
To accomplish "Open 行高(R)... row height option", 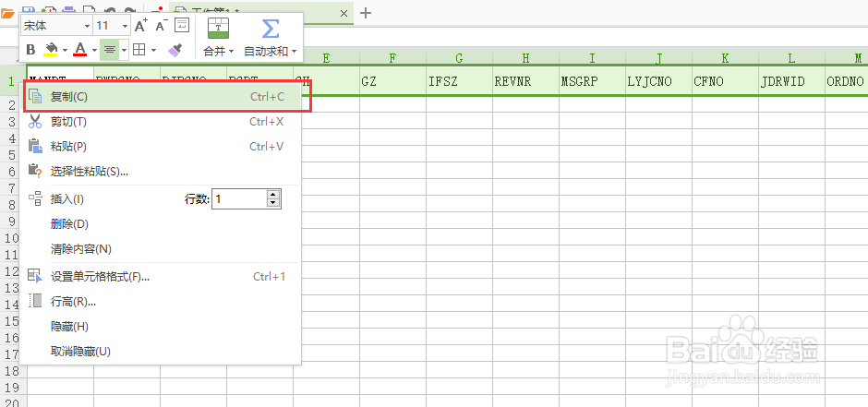I will pos(161,302).
